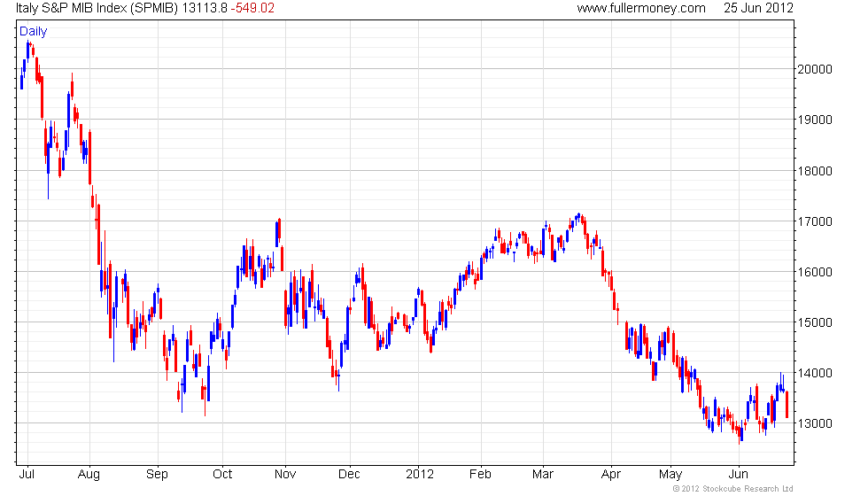This screenshot has height=496, width=868.
Task: Click the blue 'Daily' label
Action: [34, 32]
